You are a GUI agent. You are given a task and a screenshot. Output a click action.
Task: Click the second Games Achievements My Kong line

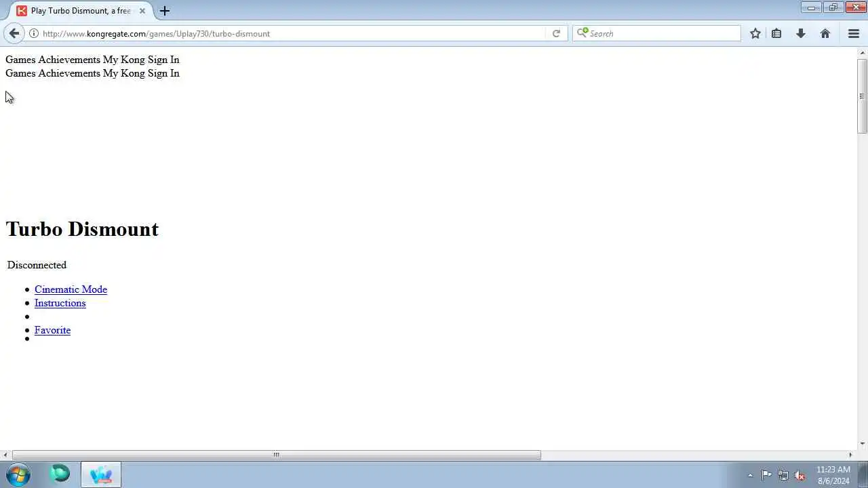click(x=92, y=73)
